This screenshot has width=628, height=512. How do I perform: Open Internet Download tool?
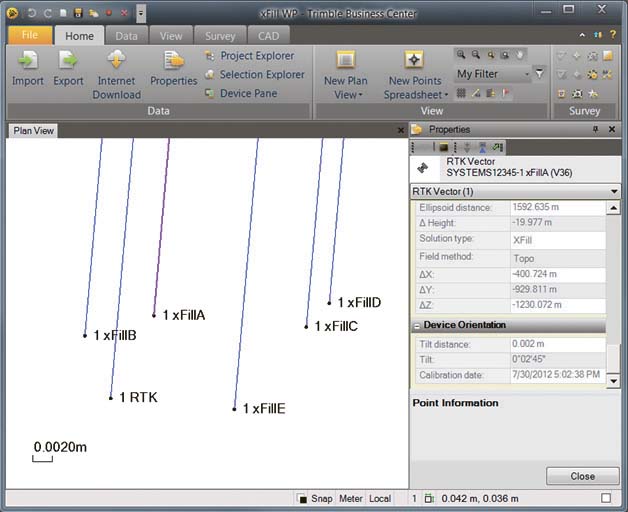click(x=116, y=75)
